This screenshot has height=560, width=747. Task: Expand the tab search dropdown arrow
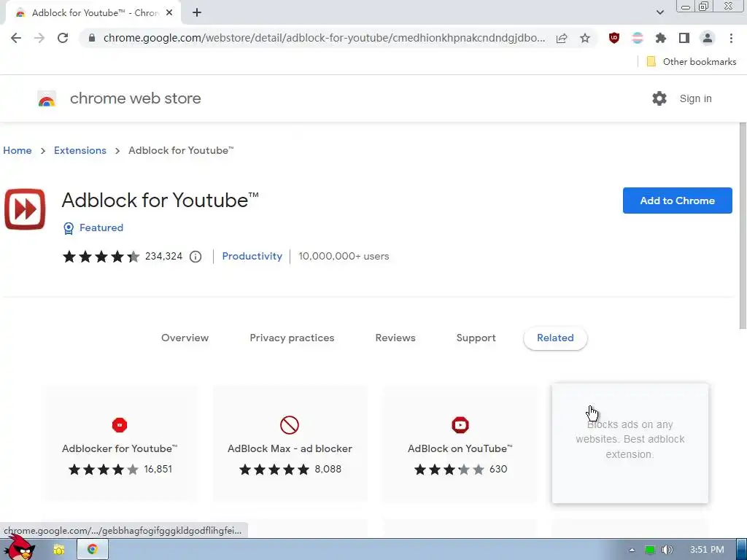coord(659,12)
